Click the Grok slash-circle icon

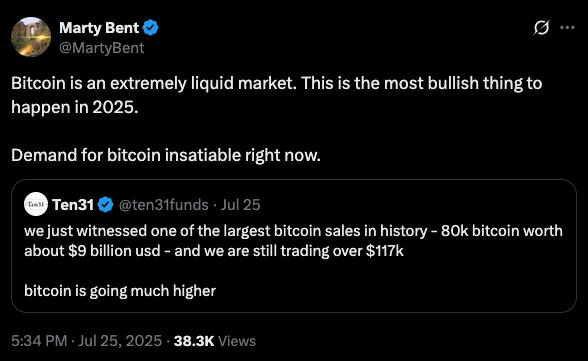pos(542,28)
